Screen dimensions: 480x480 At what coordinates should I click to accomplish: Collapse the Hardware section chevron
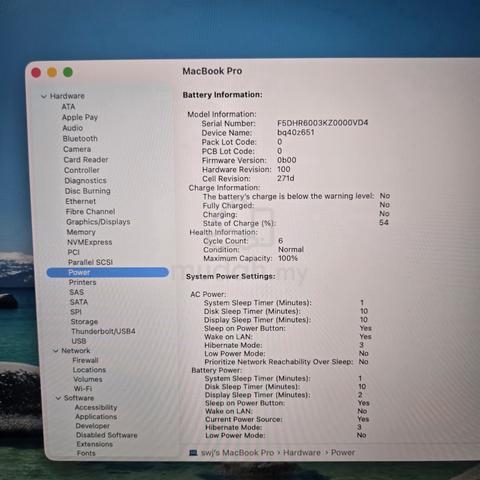click(x=44, y=96)
